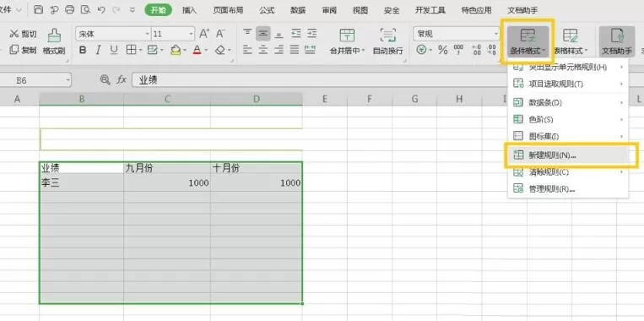The image size is (644, 321).
Task: Apply thousands separator format
Action: (x=459, y=50)
